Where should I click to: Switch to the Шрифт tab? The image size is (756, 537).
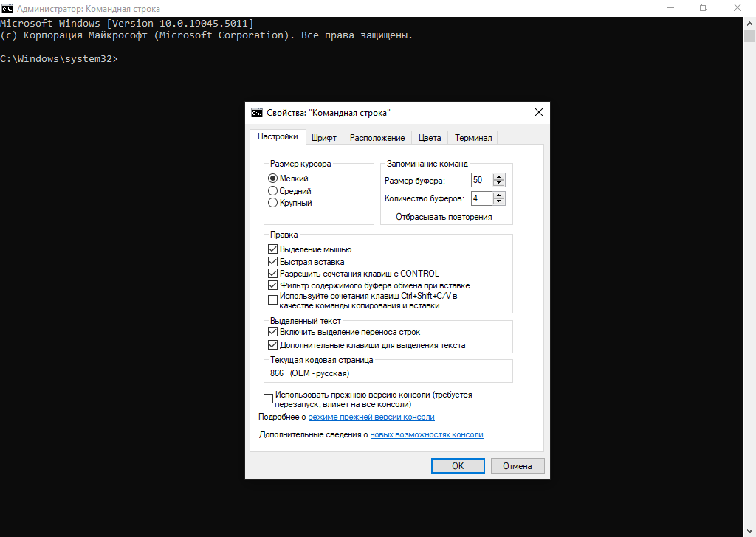(324, 138)
